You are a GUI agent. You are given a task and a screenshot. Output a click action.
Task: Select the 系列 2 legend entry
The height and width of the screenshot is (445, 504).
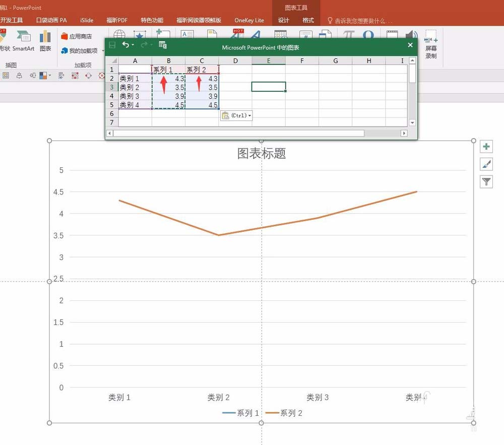click(284, 413)
